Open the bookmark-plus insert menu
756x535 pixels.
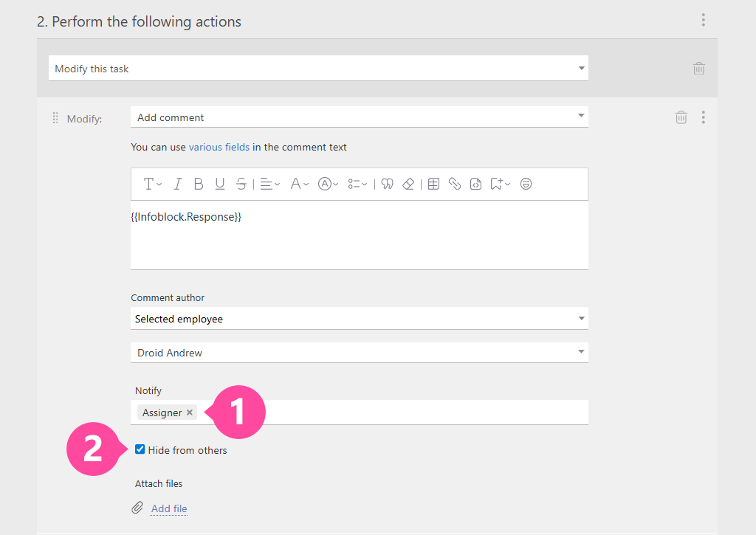500,184
